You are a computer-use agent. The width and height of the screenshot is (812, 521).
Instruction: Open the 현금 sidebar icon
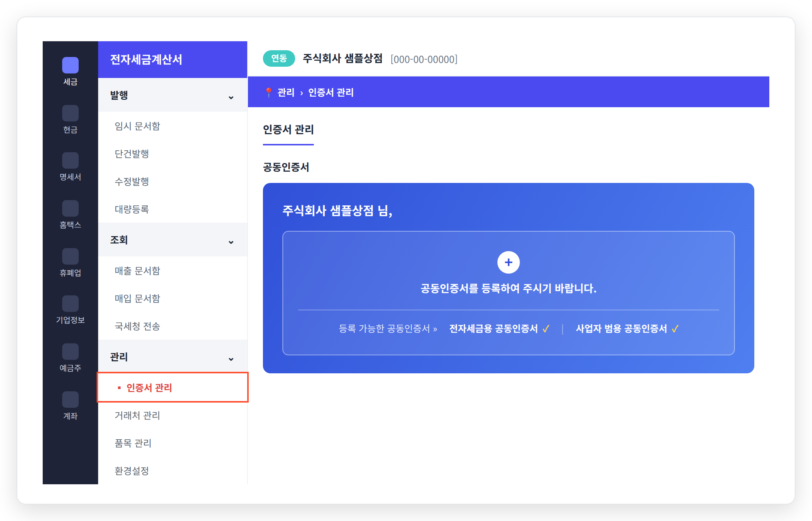70,113
